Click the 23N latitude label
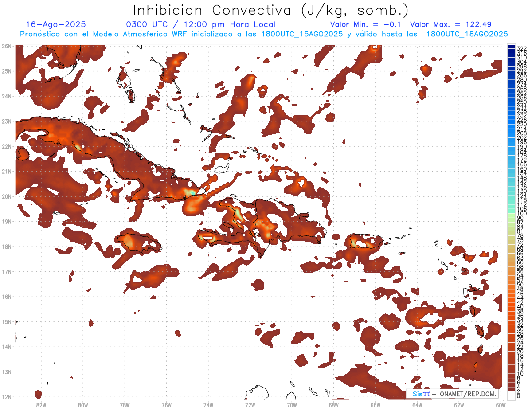Viewport: 532px width, 411px height. pos(6,121)
